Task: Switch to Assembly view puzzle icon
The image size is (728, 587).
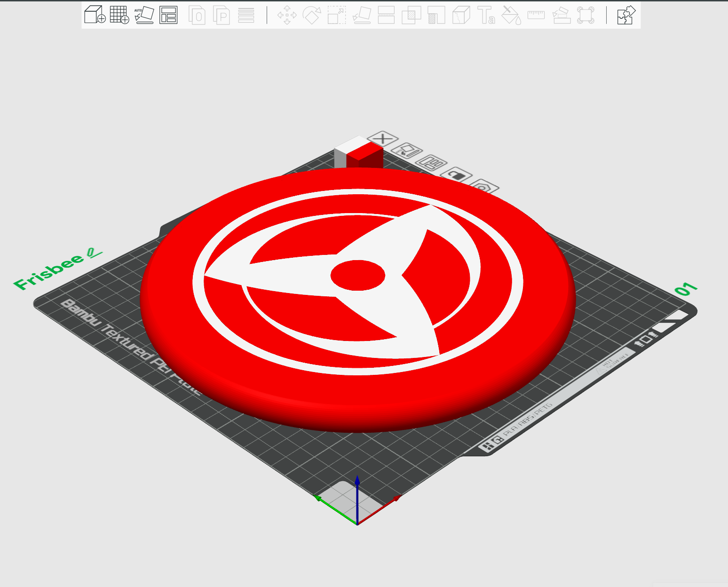Action: [x=626, y=15]
